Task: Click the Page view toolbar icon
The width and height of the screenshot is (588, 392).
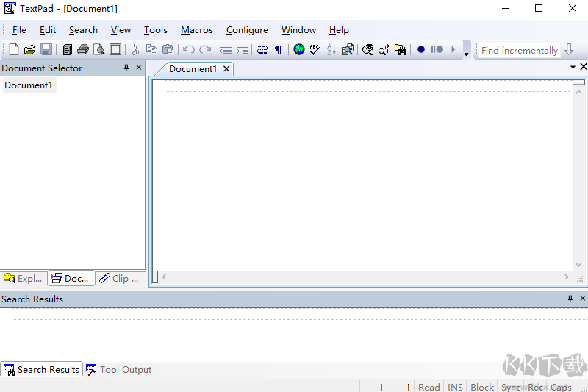Action: tap(115, 49)
